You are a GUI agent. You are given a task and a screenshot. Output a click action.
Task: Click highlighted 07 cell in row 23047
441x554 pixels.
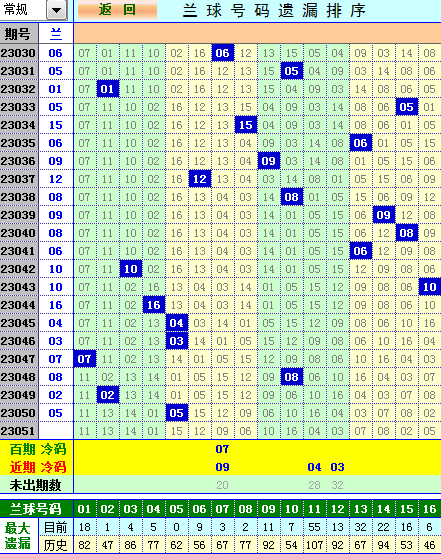[84, 359]
